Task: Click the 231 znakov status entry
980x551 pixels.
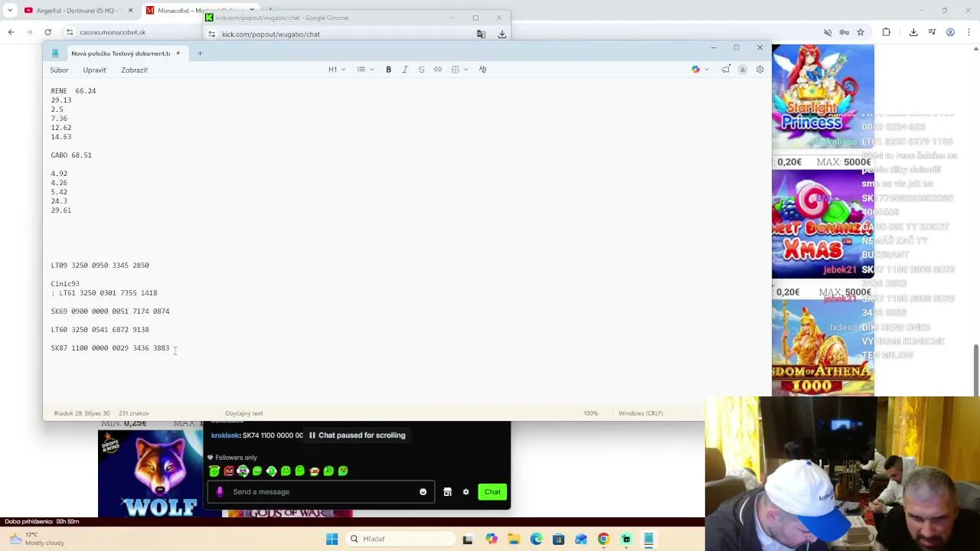Action: pyautogui.click(x=134, y=413)
